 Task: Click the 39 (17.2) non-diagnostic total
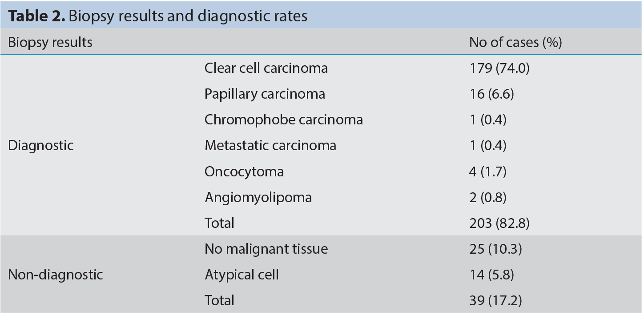click(x=495, y=301)
